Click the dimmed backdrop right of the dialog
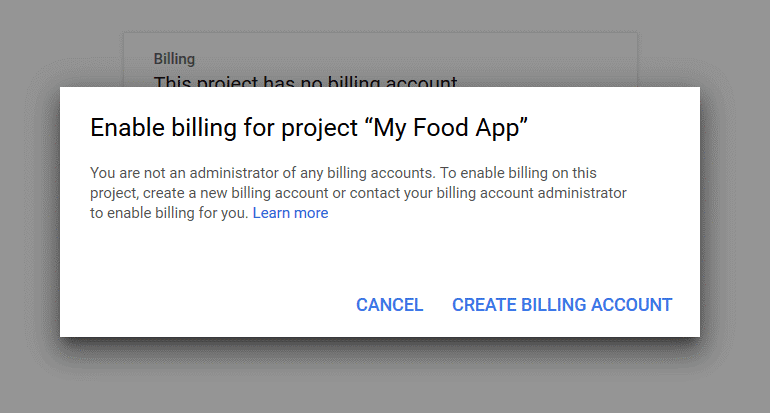770x413 pixels. pos(735,210)
